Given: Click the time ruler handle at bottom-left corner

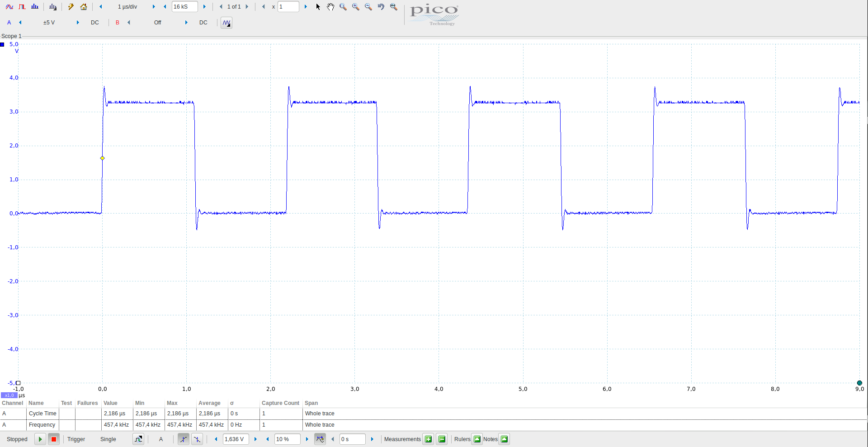Looking at the screenshot, I should pos(18,383).
